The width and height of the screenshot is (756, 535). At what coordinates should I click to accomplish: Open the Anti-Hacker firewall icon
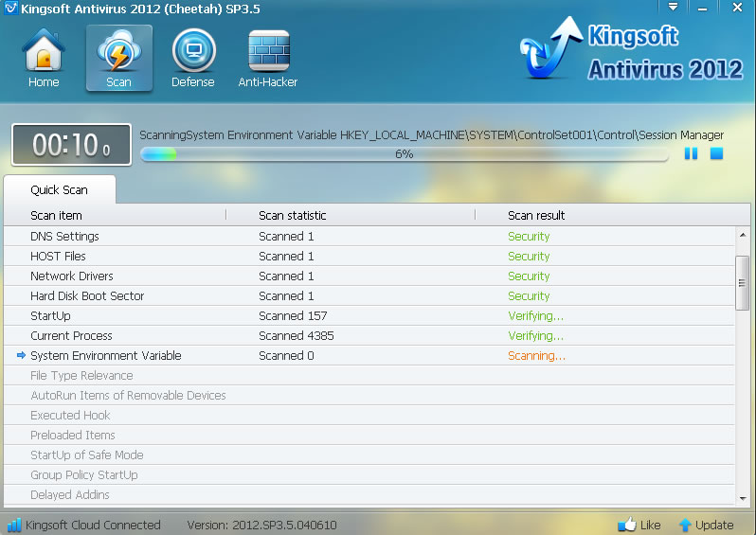(268, 50)
